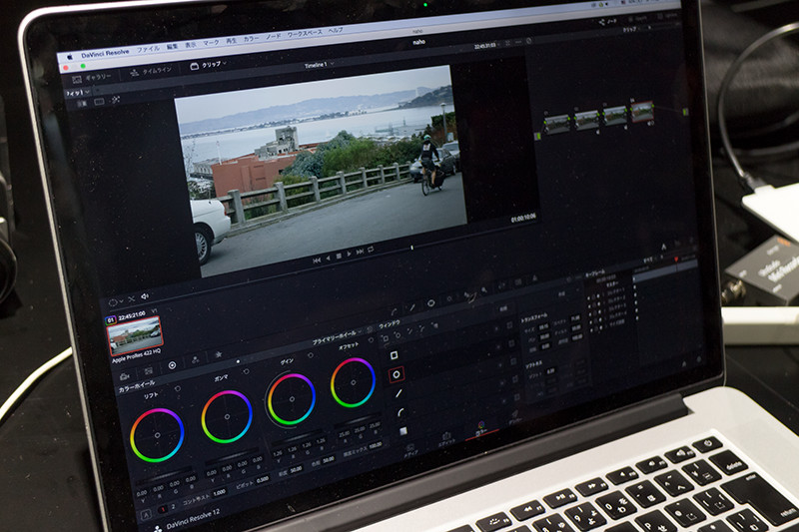Switch to the エディット page tab
Viewport: 799px width, 532px height.
pos(445,439)
